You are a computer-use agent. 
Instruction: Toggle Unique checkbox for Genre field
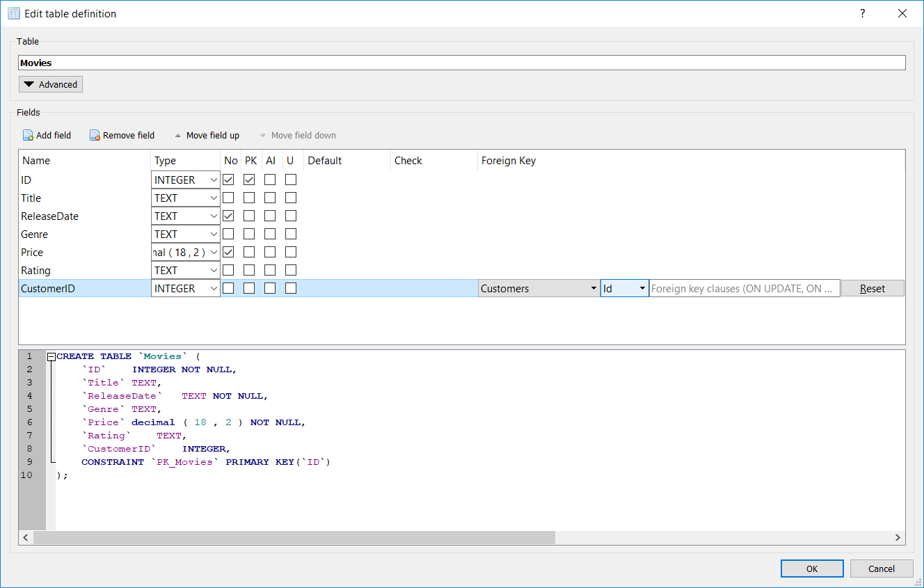[291, 235]
